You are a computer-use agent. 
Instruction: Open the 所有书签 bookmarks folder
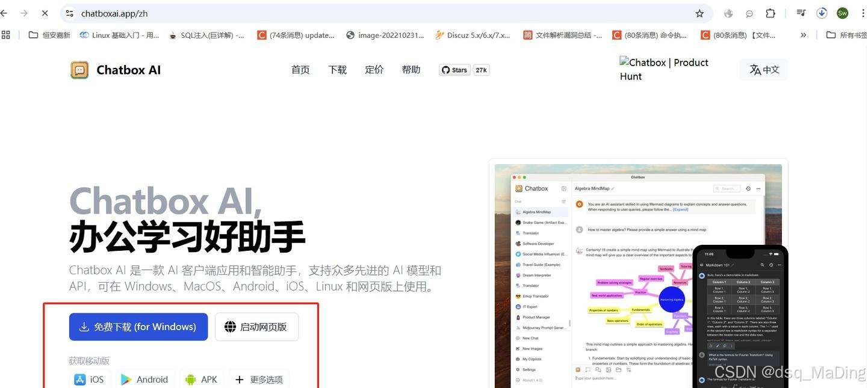pyautogui.click(x=846, y=35)
